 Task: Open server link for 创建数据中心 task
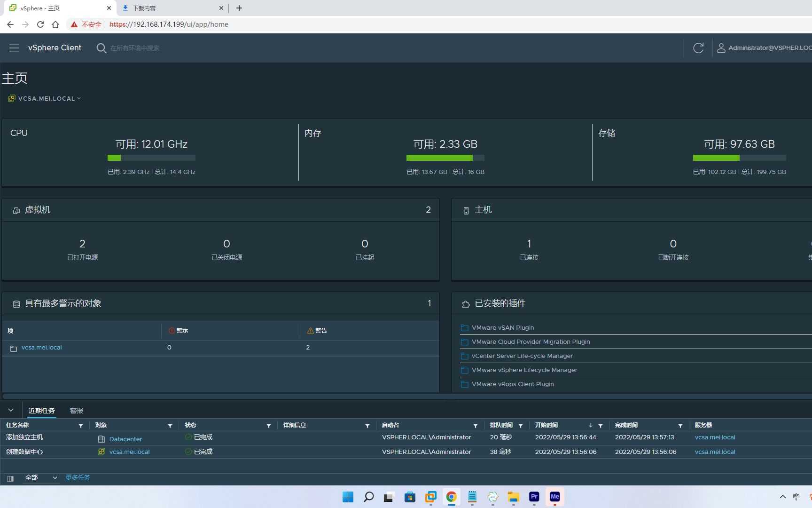point(715,452)
